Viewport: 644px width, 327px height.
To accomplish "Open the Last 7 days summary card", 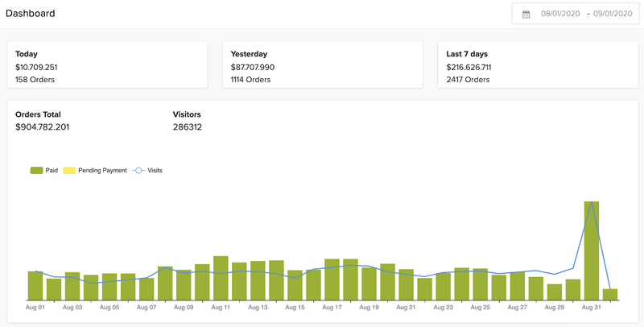I will tap(538, 64).
